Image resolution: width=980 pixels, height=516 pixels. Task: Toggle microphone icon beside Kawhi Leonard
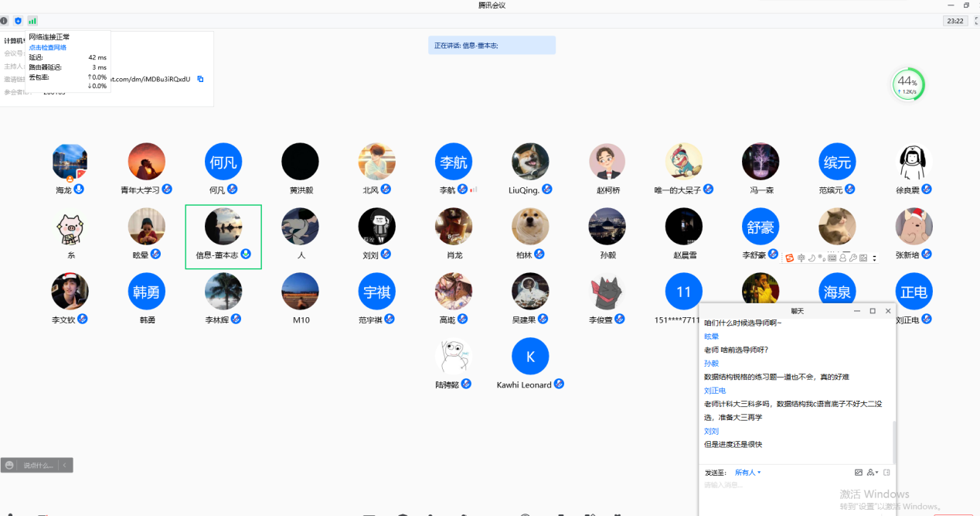tap(559, 384)
